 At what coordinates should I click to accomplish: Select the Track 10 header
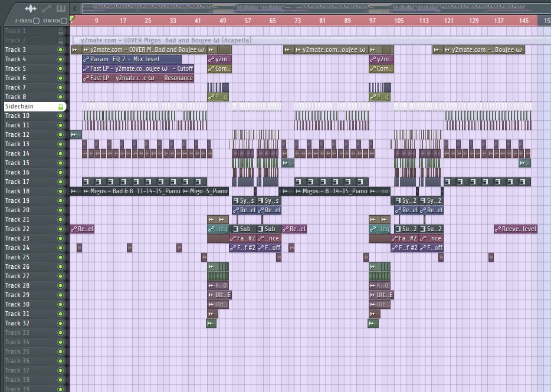[x=35, y=116]
